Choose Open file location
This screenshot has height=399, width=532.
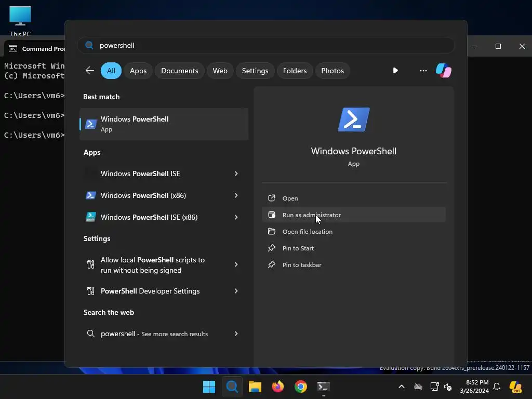click(353, 231)
